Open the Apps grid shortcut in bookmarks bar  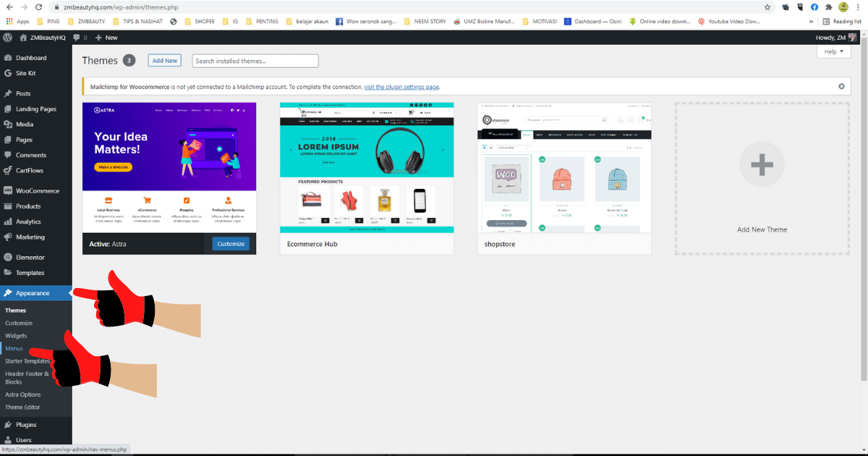17,22
